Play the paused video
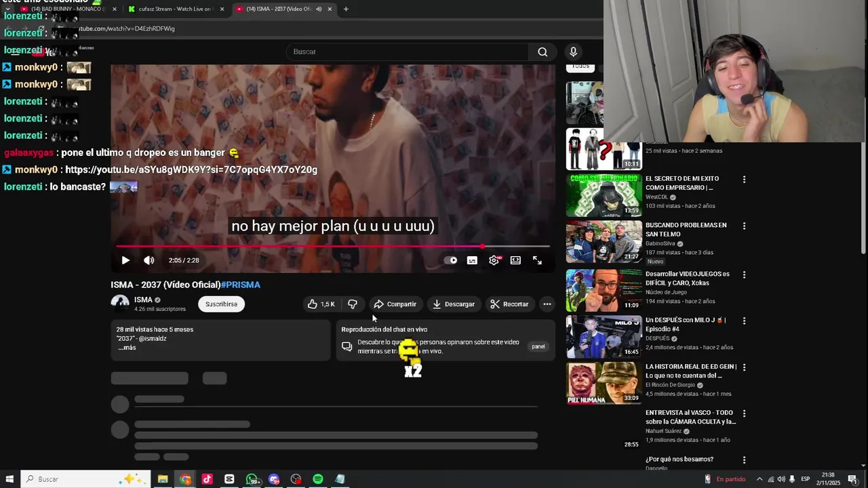 (x=125, y=260)
